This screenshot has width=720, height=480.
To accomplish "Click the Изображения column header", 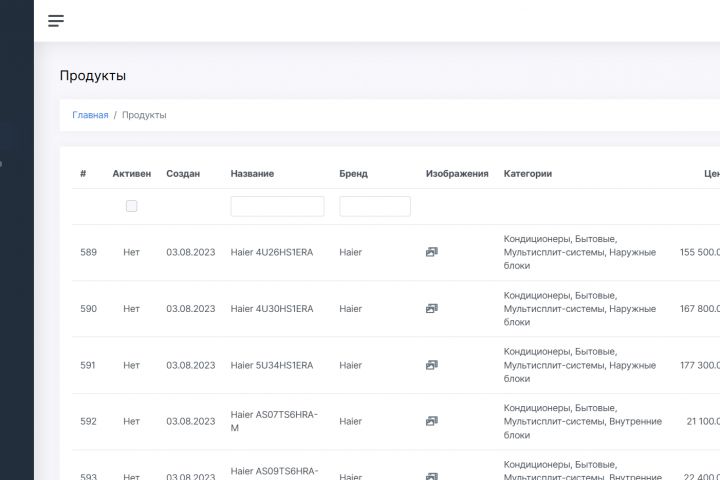I will pos(457,173).
